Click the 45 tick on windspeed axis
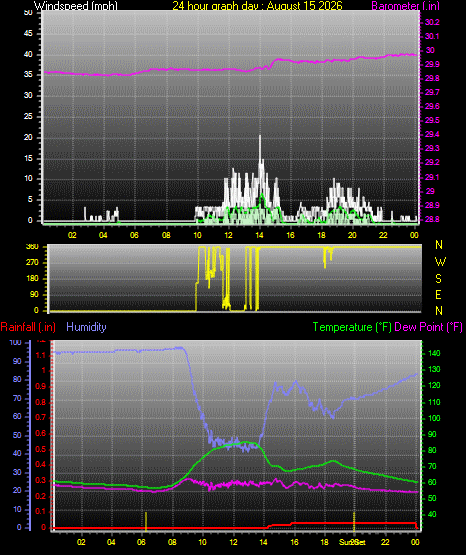 (x=28, y=34)
